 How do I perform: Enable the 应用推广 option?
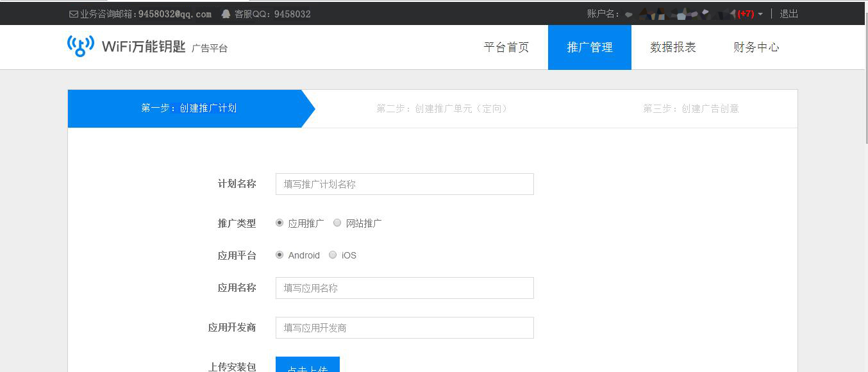[x=279, y=223]
